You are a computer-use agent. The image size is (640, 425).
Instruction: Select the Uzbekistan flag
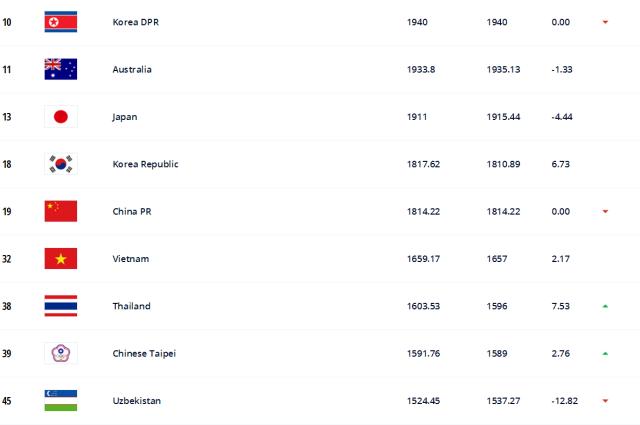[60, 401]
